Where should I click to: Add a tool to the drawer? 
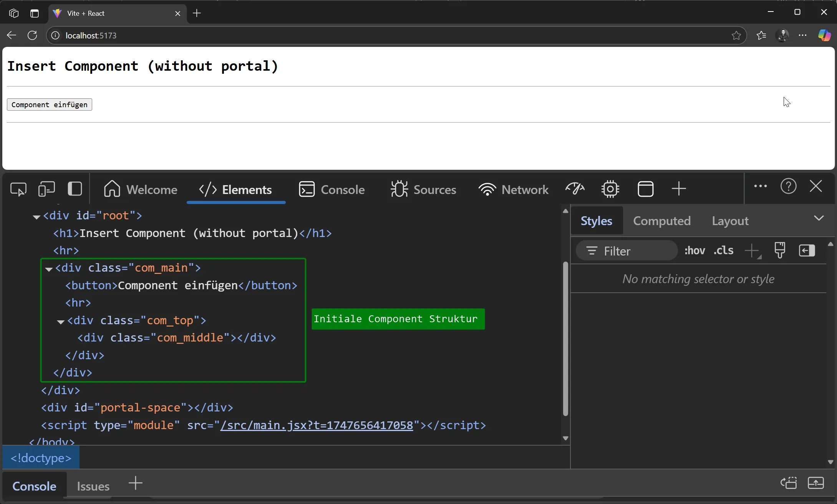[x=135, y=483]
